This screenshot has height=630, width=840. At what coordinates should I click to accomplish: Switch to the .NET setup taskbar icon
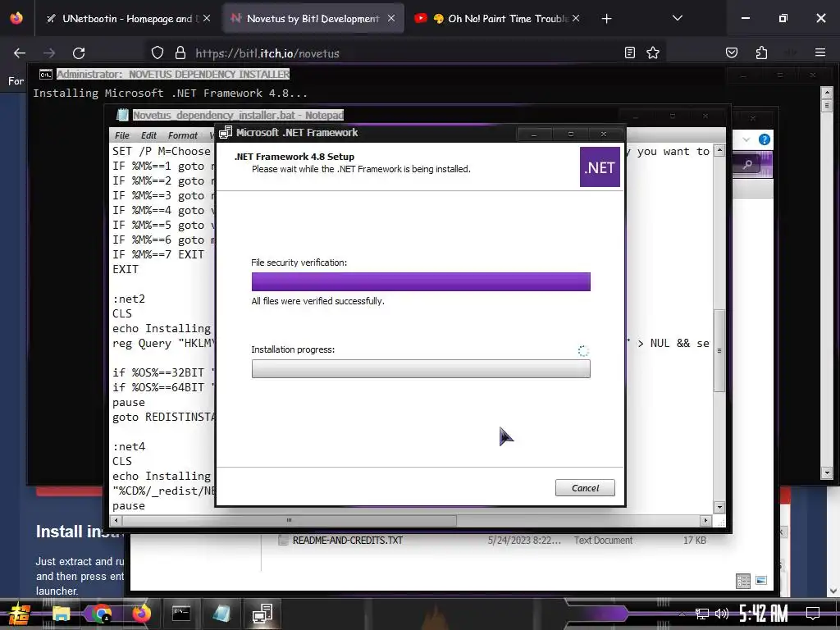tap(262, 614)
